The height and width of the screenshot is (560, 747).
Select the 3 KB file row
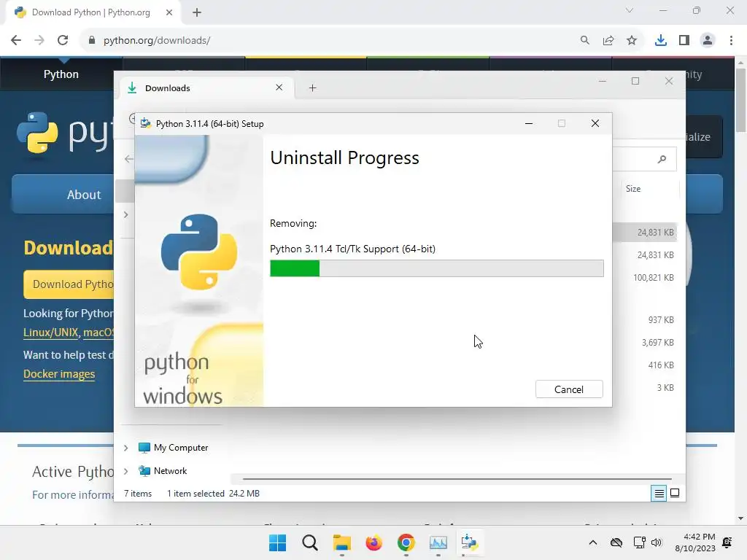pyautogui.click(x=665, y=388)
